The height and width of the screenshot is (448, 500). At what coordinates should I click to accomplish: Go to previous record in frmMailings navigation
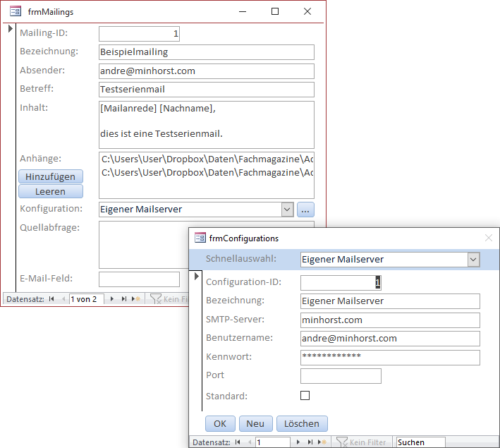point(63,299)
